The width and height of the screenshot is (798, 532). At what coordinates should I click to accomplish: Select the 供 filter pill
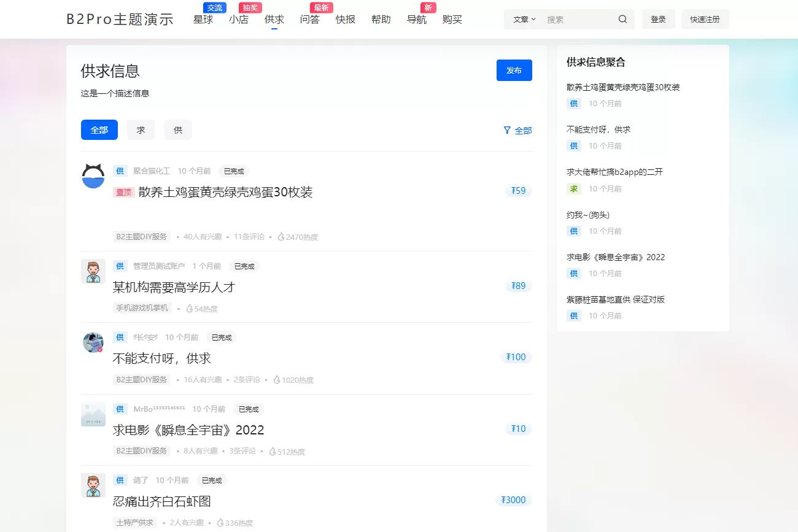tap(178, 130)
